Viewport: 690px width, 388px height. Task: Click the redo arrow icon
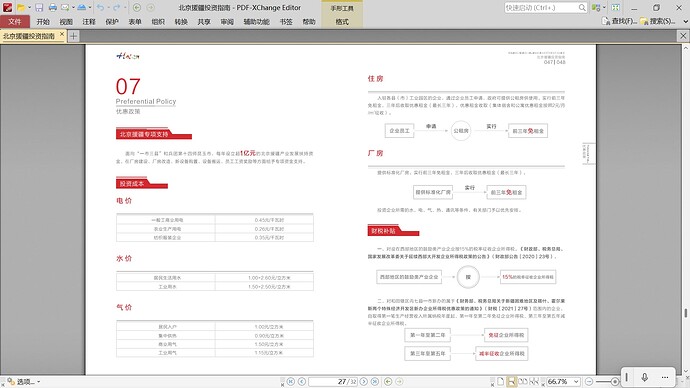pyautogui.click(x=117, y=7)
